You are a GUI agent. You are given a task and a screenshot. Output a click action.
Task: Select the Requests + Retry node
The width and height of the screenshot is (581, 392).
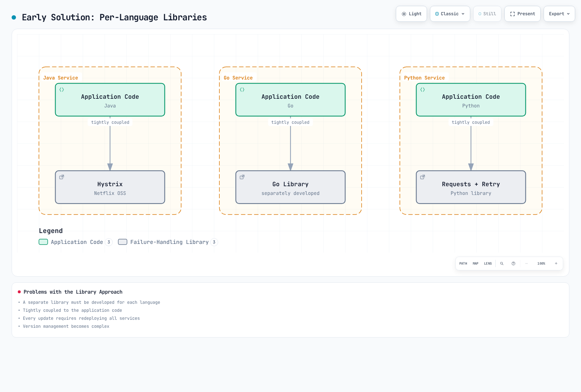[471, 187]
